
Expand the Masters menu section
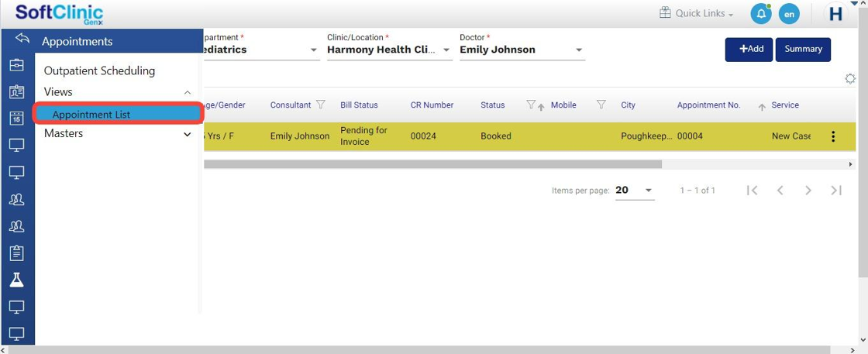point(187,134)
